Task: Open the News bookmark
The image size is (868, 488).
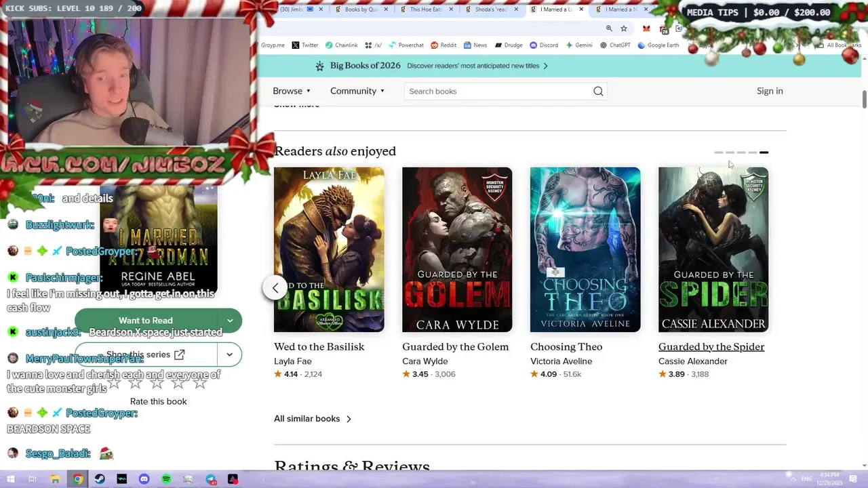Action: click(x=475, y=45)
